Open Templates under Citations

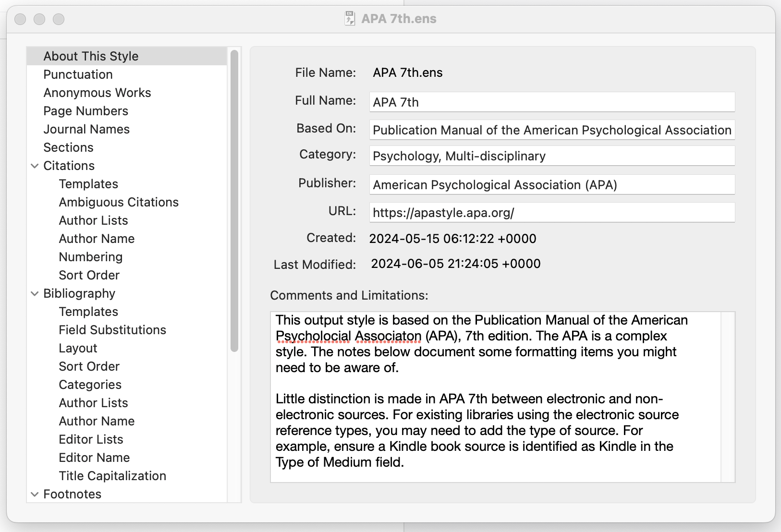coord(88,183)
